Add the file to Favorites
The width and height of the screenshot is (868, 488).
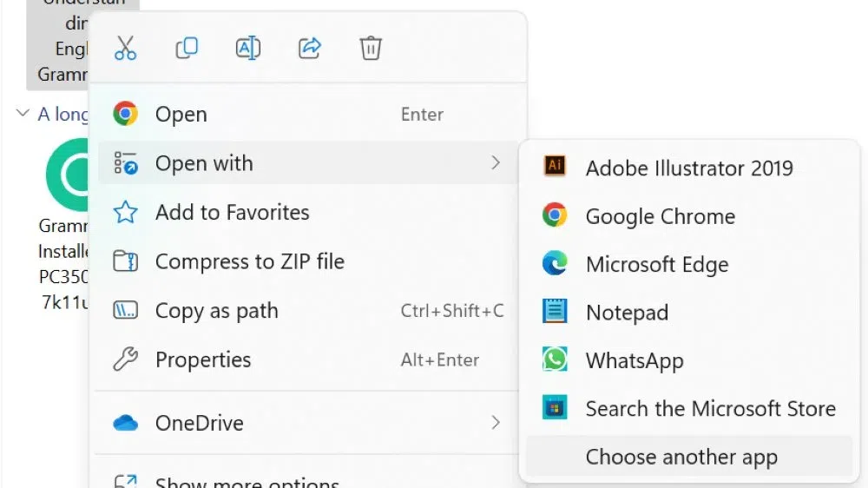tap(232, 213)
